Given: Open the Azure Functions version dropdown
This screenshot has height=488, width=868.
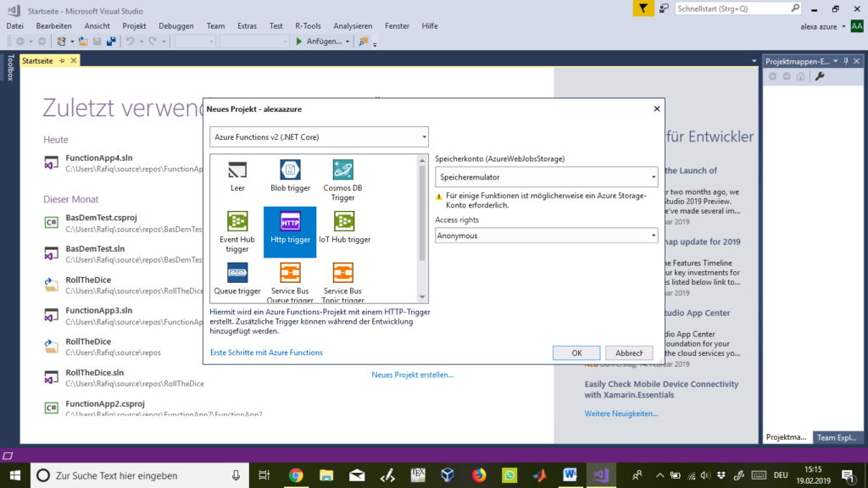Looking at the screenshot, I should point(319,137).
